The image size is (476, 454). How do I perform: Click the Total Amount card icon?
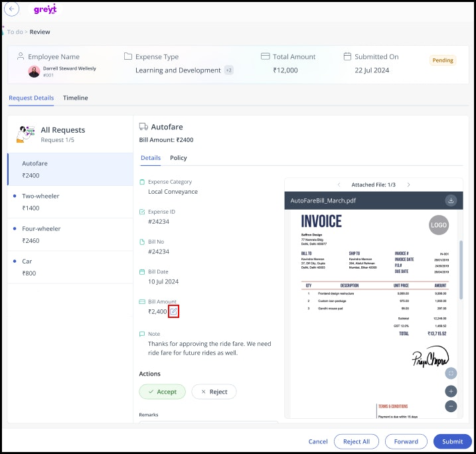point(265,56)
